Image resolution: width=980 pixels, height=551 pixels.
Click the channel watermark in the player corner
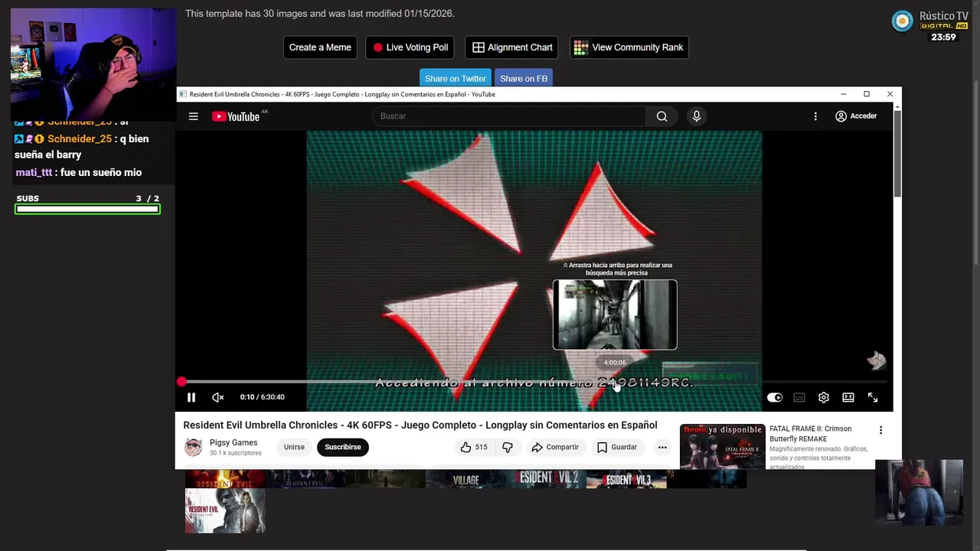pos(877,360)
